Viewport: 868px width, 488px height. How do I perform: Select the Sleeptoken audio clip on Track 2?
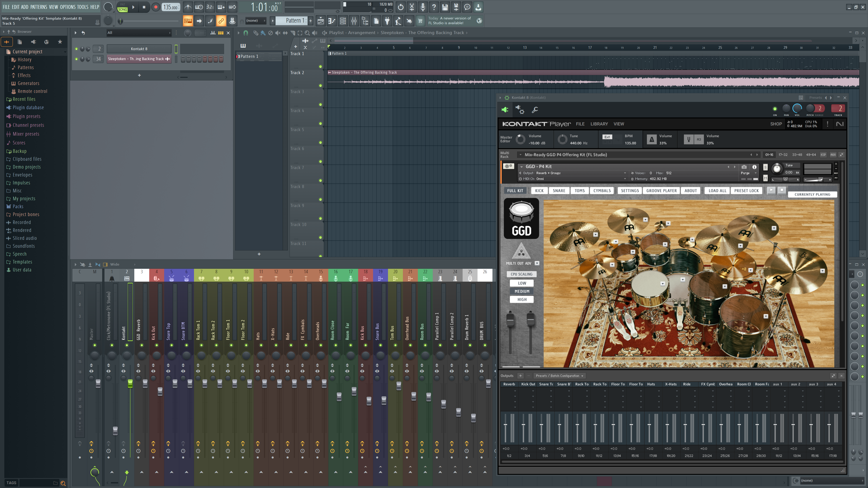472,81
